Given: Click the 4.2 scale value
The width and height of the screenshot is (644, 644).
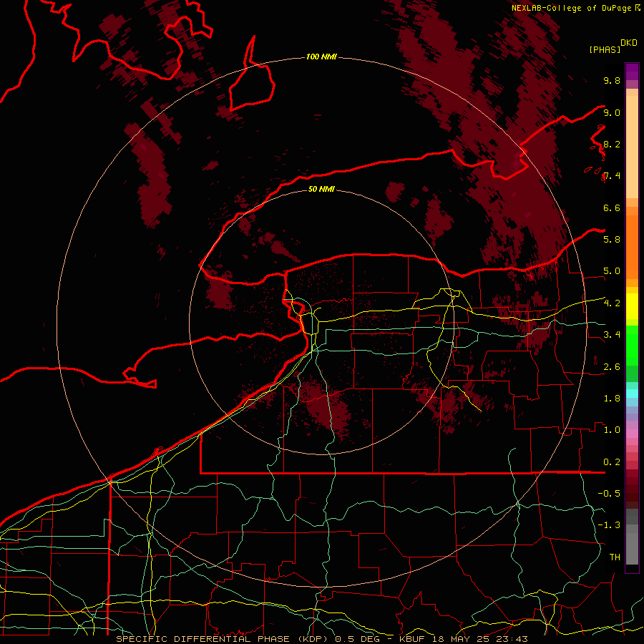Looking at the screenshot, I should coord(612,303).
